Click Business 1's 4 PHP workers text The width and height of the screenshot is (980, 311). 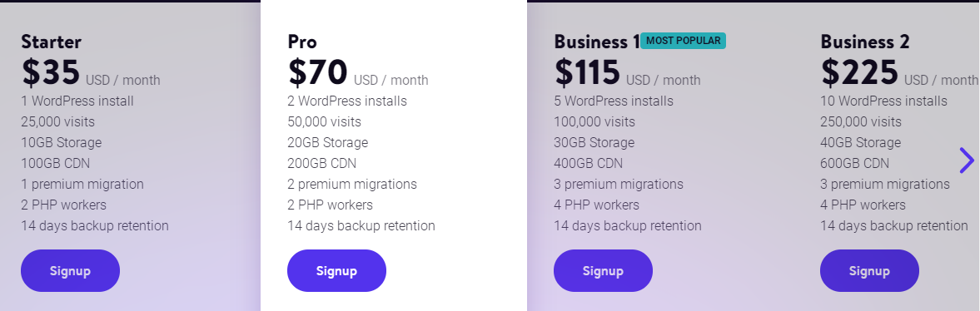(597, 205)
